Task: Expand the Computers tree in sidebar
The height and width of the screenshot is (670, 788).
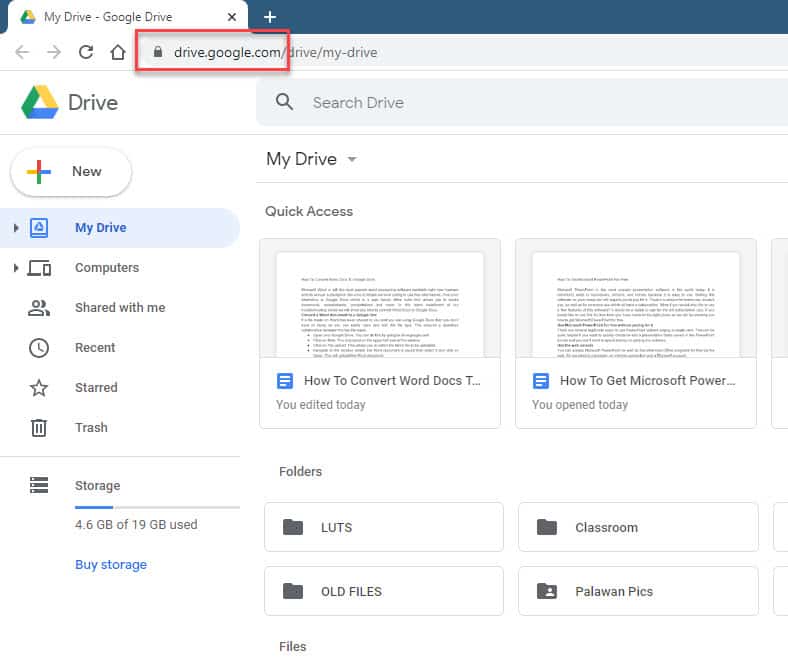Action: point(16,268)
